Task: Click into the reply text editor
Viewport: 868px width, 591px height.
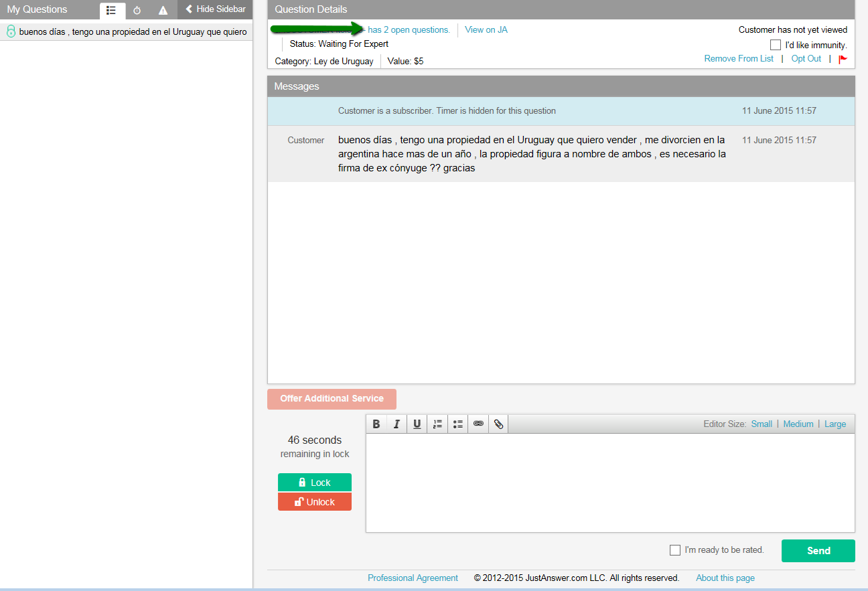Action: 609,483
